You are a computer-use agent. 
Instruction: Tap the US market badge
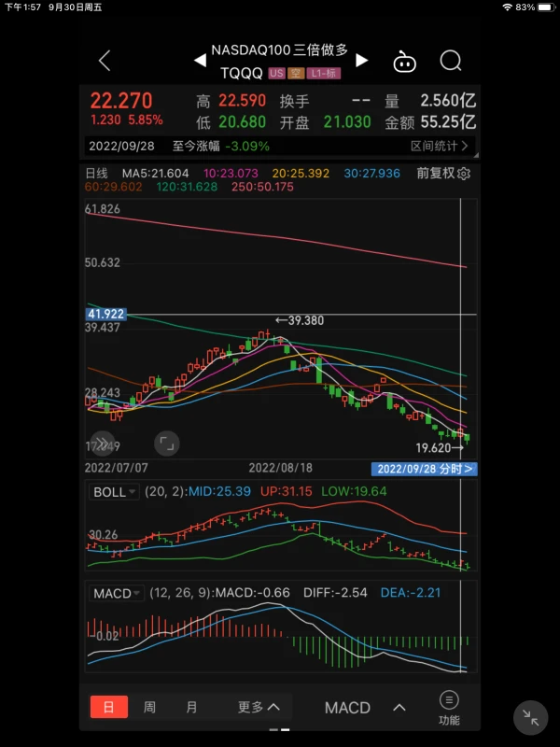click(x=276, y=74)
